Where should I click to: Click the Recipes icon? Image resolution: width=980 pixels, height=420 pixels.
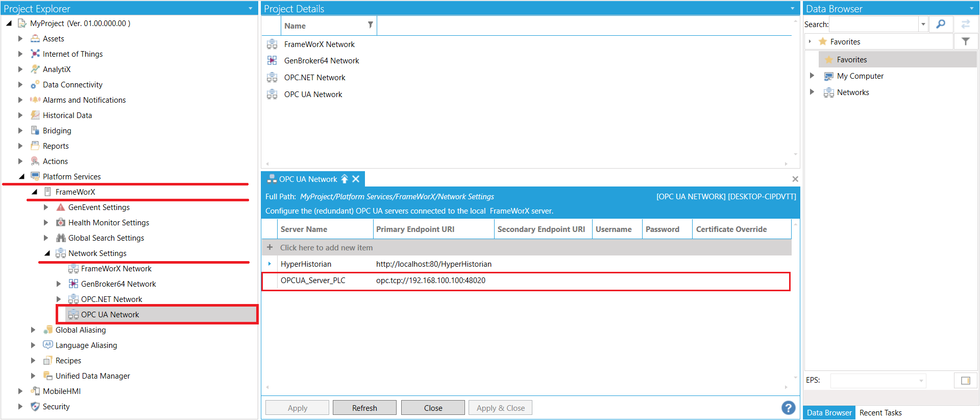click(x=47, y=360)
